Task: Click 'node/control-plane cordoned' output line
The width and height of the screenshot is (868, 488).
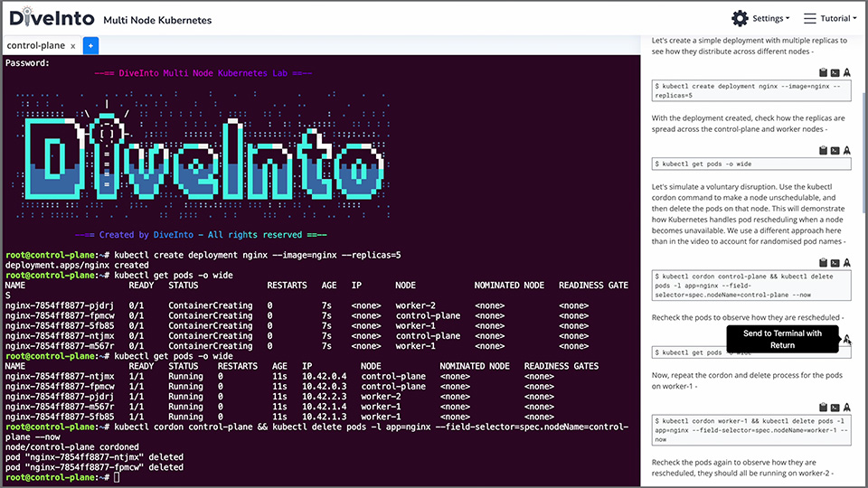Action: pos(72,446)
